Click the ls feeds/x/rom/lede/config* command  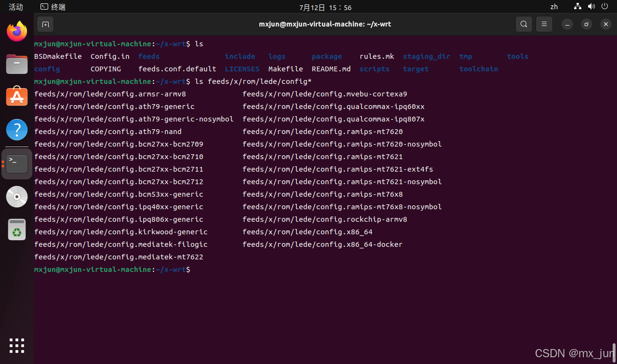coord(253,81)
